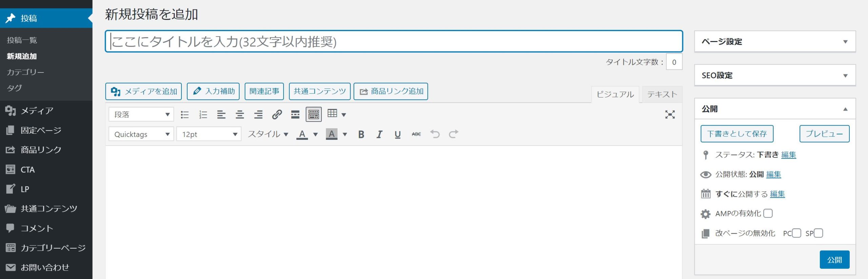Click into the post title field
Viewport: 868px width, 279px height.
point(394,41)
